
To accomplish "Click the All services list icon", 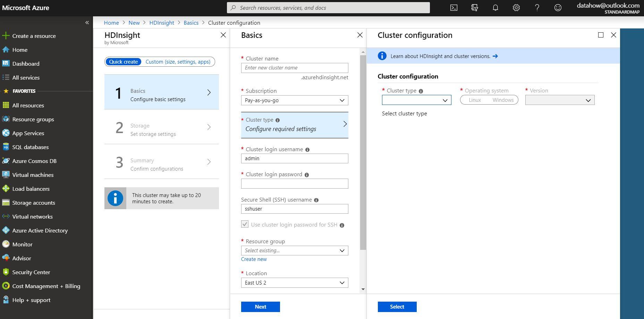I will click(6, 77).
